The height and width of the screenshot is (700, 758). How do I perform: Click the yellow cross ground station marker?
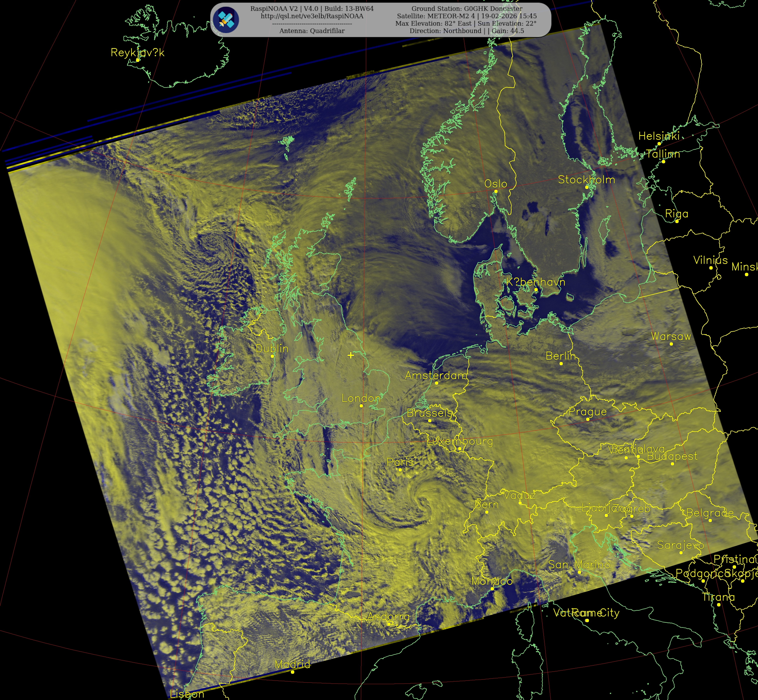coord(351,355)
